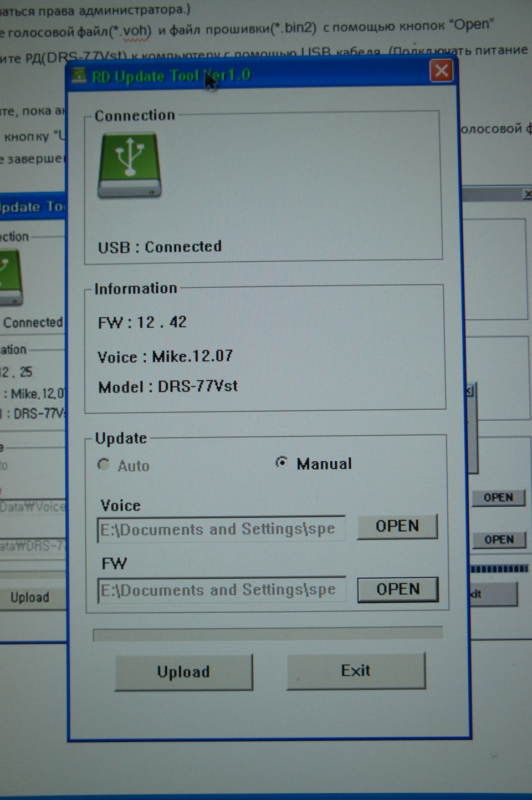
Task: Click the upper OPEN button in the background window
Action: pos(498,497)
